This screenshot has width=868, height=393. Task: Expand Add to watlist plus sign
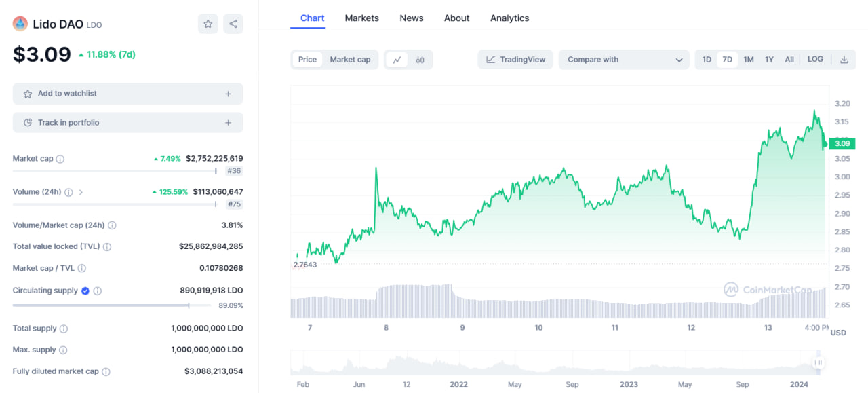pos(229,94)
